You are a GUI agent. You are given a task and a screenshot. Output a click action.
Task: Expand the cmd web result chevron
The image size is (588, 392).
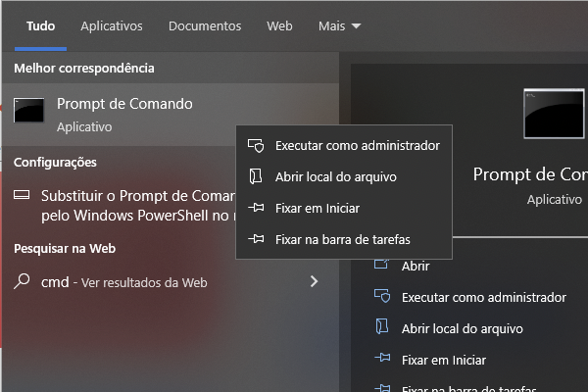pyautogui.click(x=314, y=281)
